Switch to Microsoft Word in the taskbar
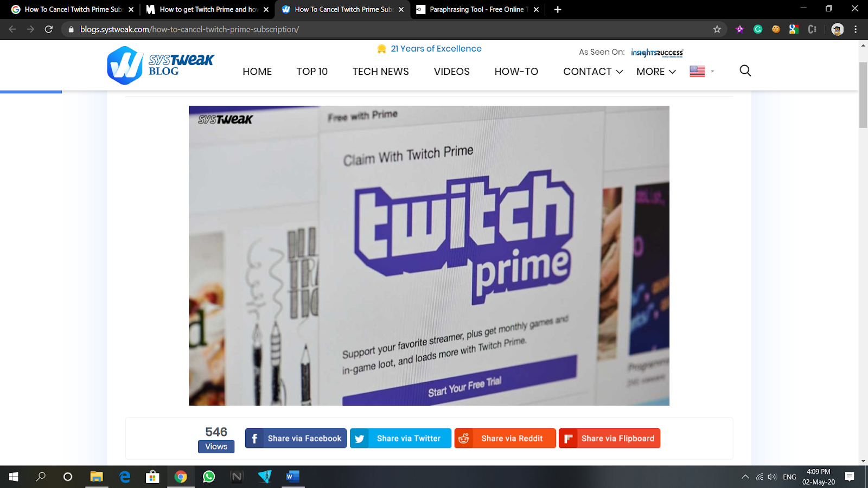This screenshot has height=488, width=868. (x=293, y=477)
